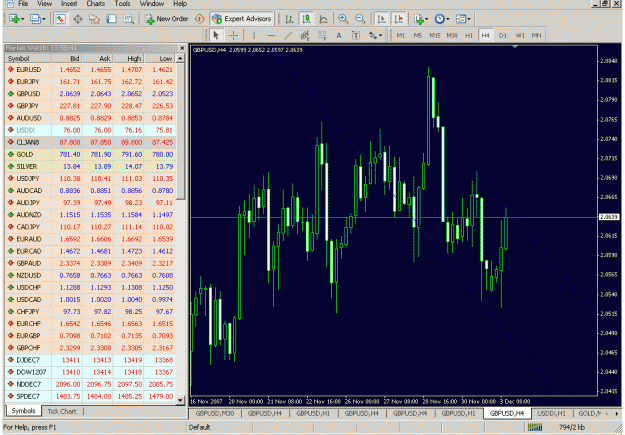Image resolution: width=625 pixels, height=435 pixels.
Task: Open the Arrows objects dropdown
Action: [375, 35]
